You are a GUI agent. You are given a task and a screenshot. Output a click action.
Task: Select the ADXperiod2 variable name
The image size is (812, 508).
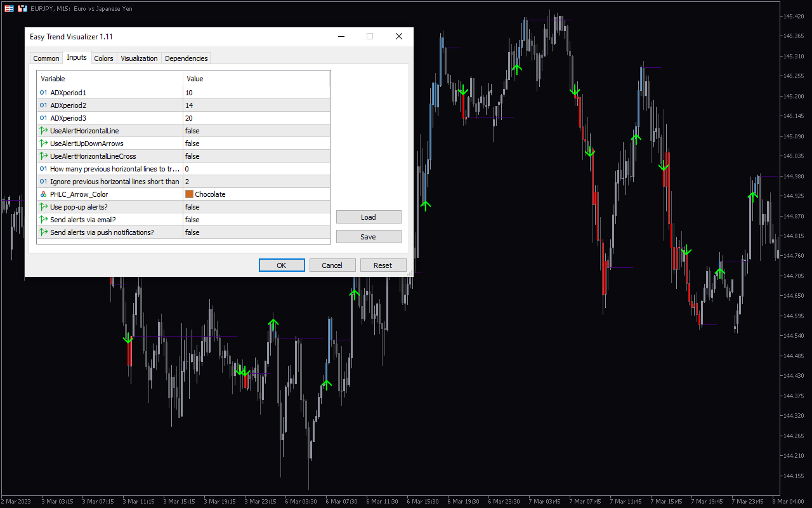(x=69, y=105)
